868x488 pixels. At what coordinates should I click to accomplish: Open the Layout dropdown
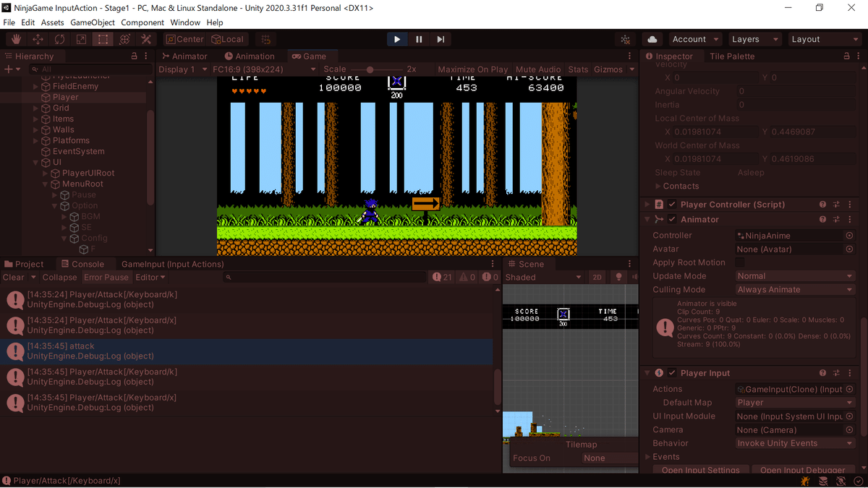tap(824, 39)
